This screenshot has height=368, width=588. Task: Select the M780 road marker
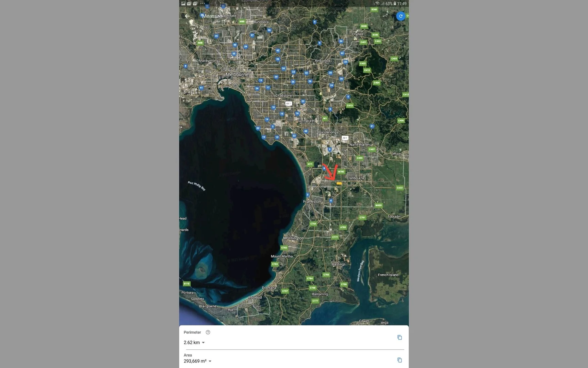pos(341,172)
